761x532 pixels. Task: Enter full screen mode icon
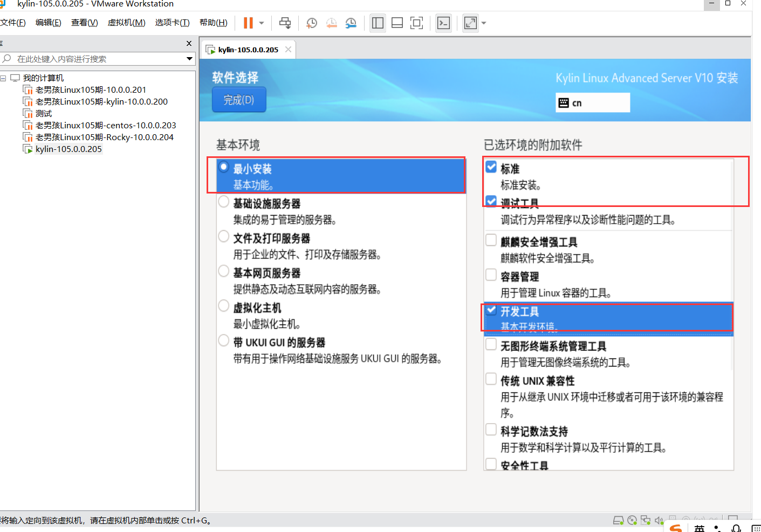click(416, 23)
